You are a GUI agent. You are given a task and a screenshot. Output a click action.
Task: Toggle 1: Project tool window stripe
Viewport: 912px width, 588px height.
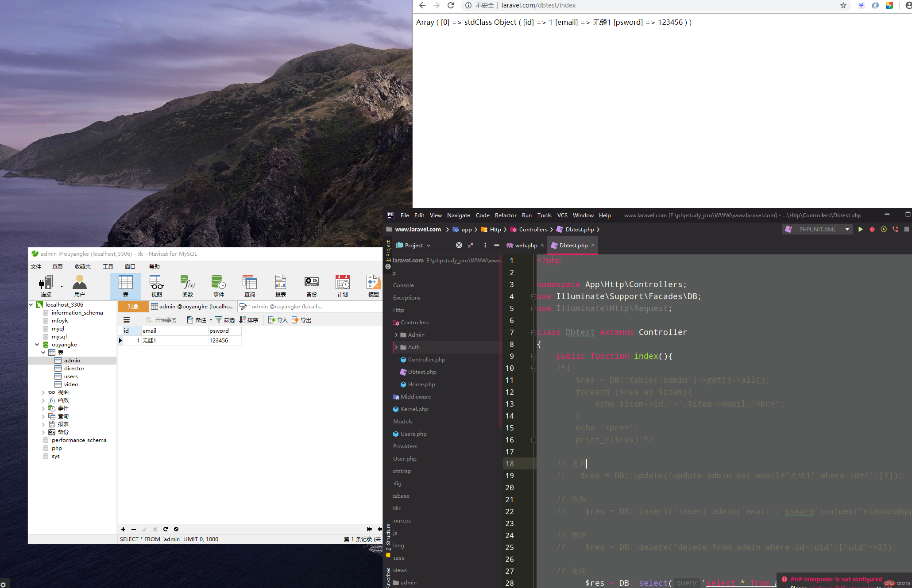click(x=388, y=251)
